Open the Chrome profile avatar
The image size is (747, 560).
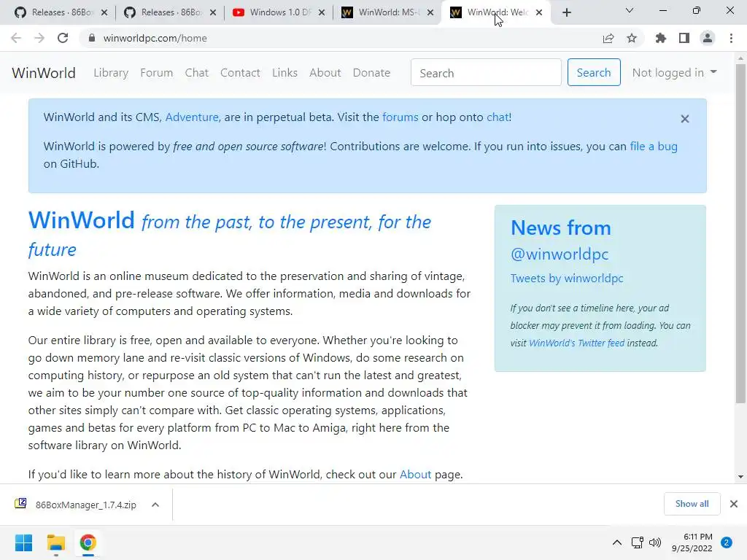tap(708, 38)
